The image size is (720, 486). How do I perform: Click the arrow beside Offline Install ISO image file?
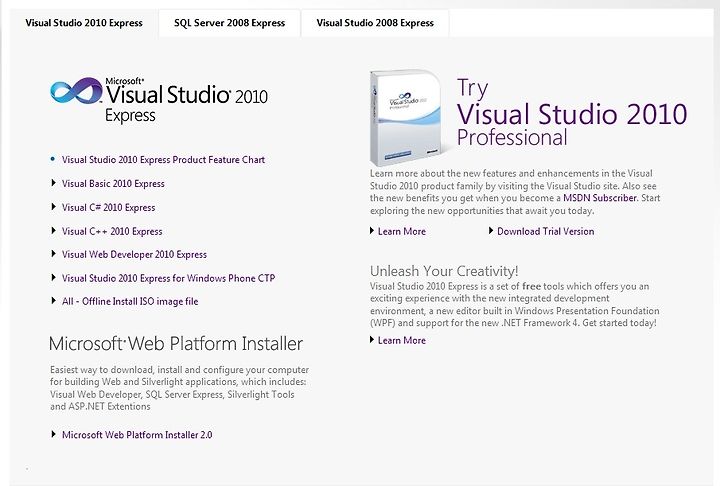coord(53,301)
